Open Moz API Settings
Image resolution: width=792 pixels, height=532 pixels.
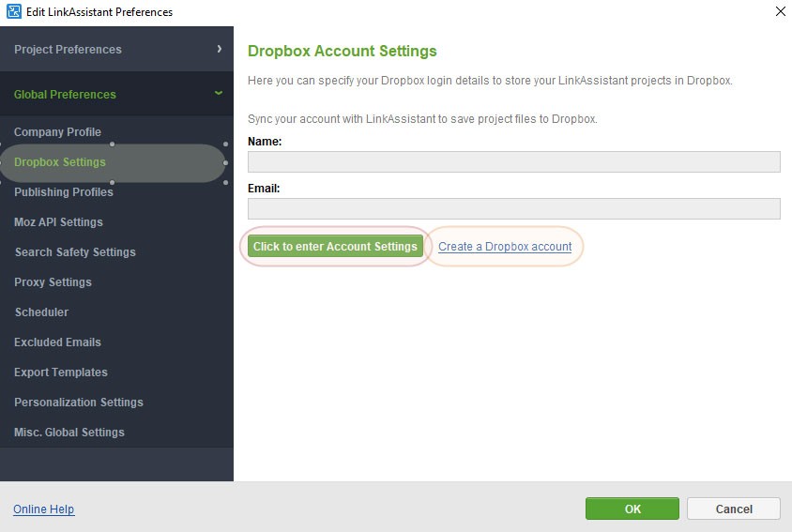pyautogui.click(x=58, y=222)
